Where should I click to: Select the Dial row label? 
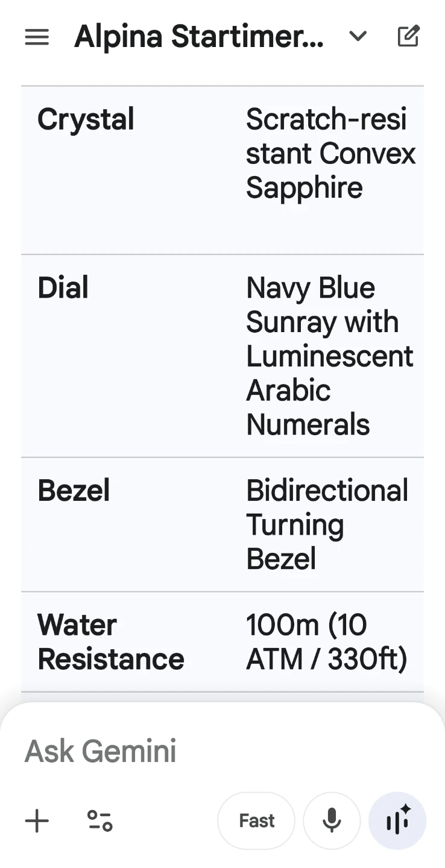(63, 288)
